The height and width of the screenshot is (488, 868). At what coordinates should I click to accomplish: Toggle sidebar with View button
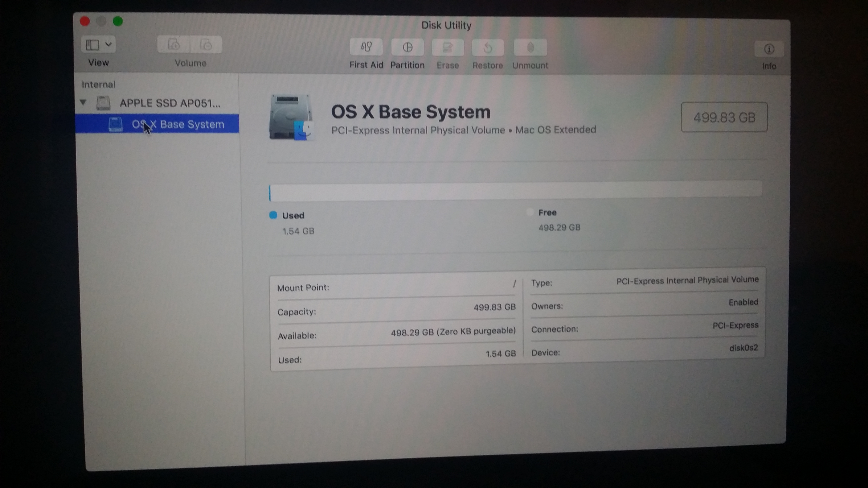92,45
